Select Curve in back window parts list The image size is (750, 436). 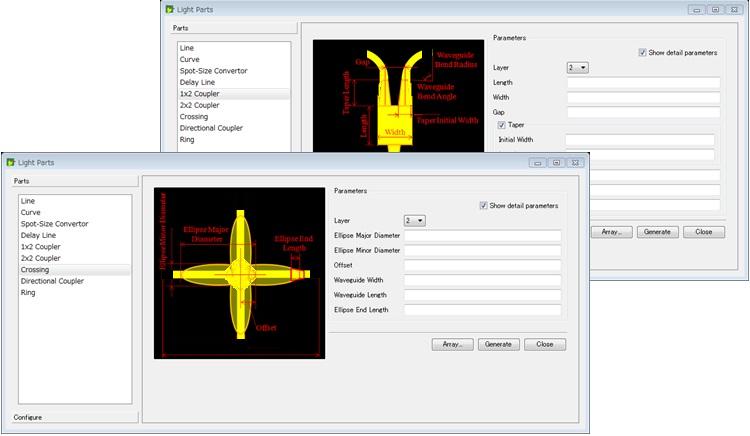point(234,59)
